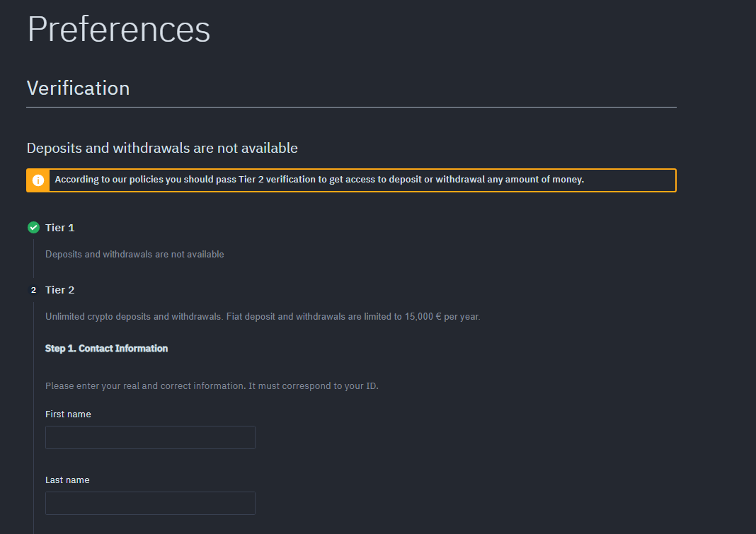Focus the Last name text box
Viewport: 756px width, 534px height.
(x=150, y=503)
